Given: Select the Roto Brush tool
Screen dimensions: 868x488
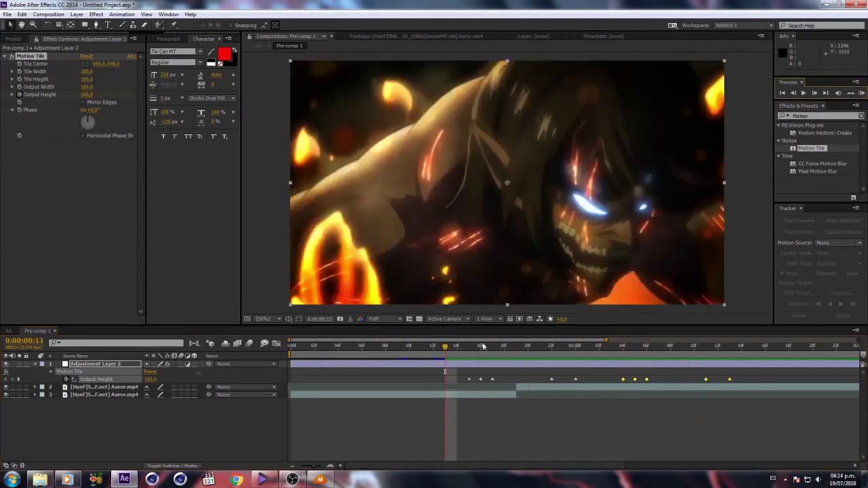Looking at the screenshot, I should pyautogui.click(x=159, y=25).
